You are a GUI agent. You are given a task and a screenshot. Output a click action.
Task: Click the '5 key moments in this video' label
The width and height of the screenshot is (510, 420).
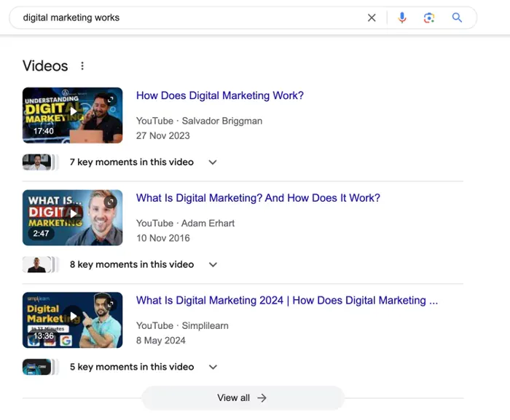click(132, 367)
